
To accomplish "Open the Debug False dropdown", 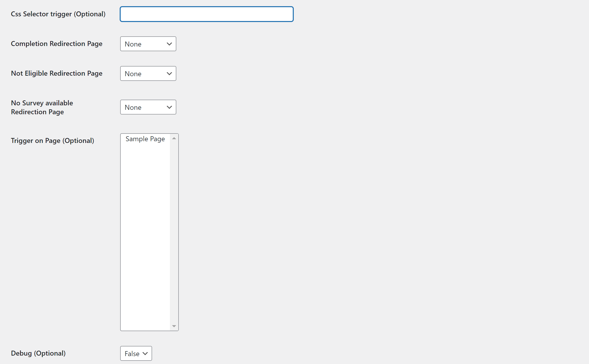I will coord(136,353).
